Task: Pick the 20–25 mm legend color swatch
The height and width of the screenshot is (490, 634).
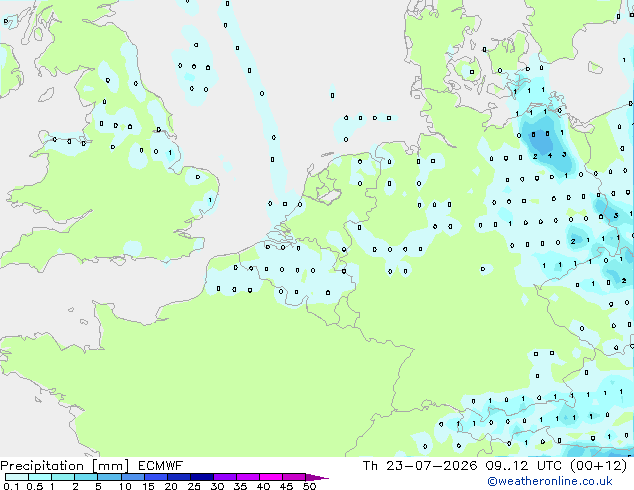Action: point(179,477)
